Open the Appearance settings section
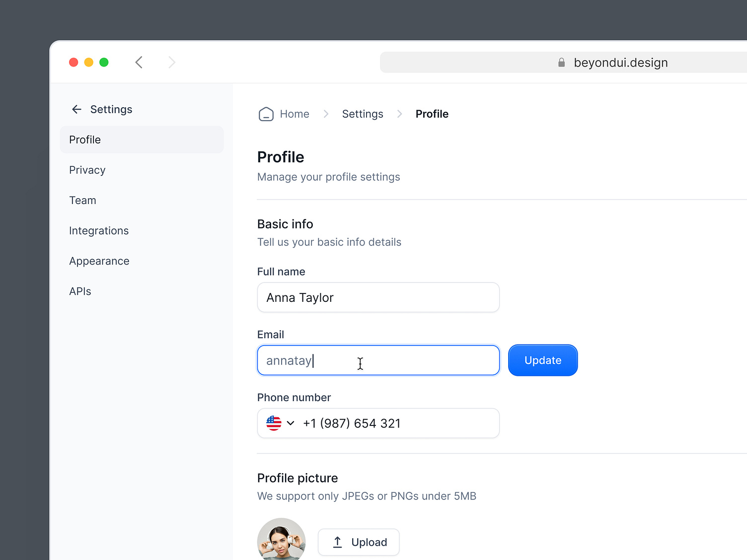 [x=99, y=261]
